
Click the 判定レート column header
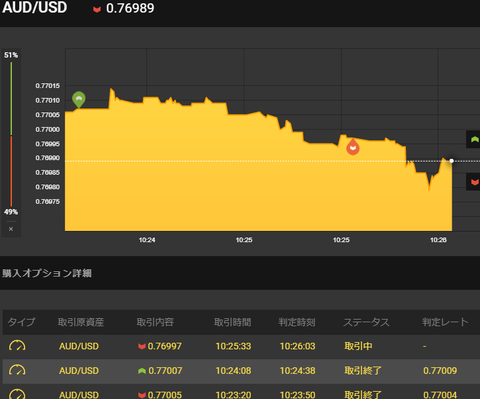445,322
